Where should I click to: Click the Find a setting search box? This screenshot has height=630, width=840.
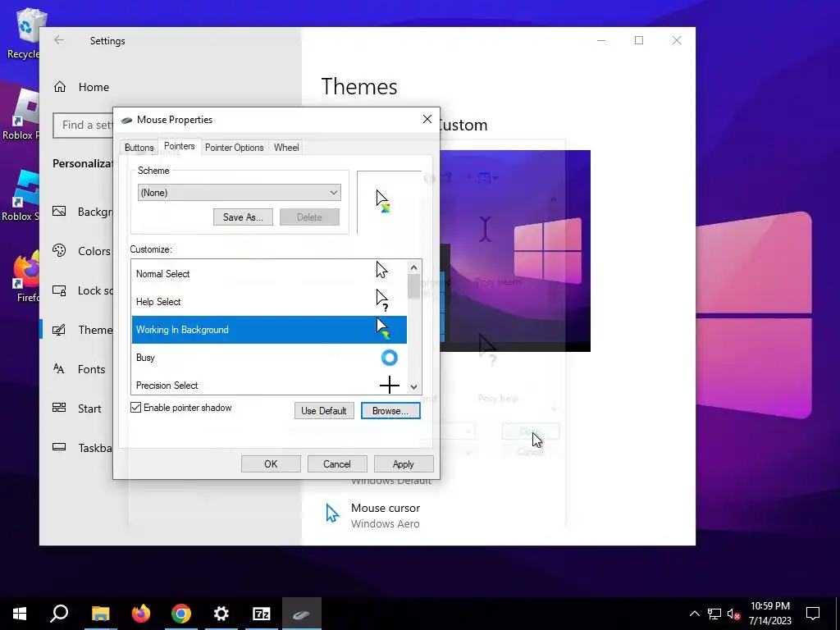click(x=84, y=126)
